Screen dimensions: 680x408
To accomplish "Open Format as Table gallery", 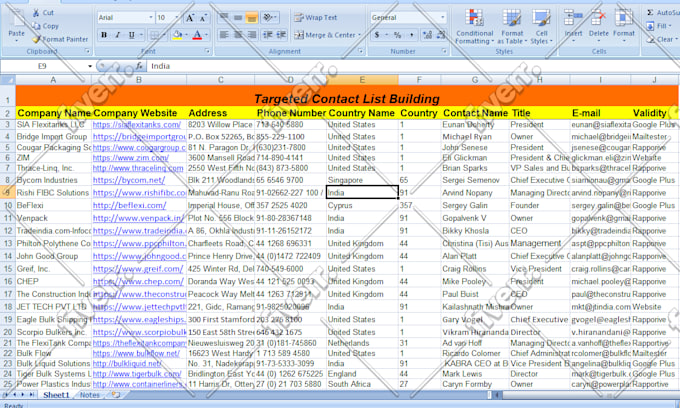I will pyautogui.click(x=512, y=26).
